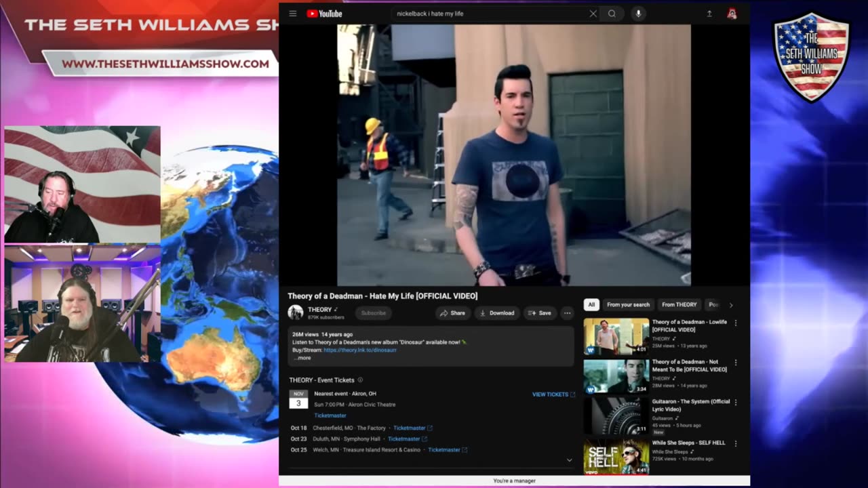Select the 'All' filter chip
The image size is (868, 488).
[x=591, y=305]
